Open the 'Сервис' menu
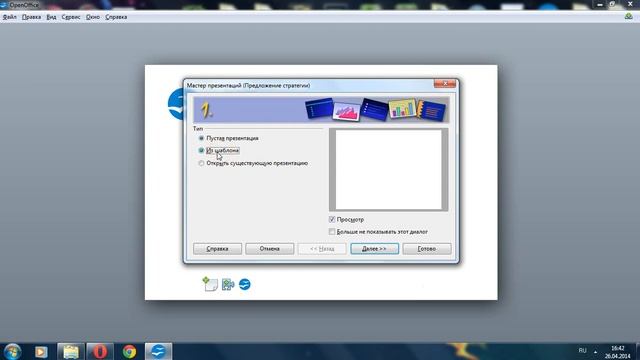Image resolution: width=640 pixels, height=360 pixels. click(x=71, y=17)
